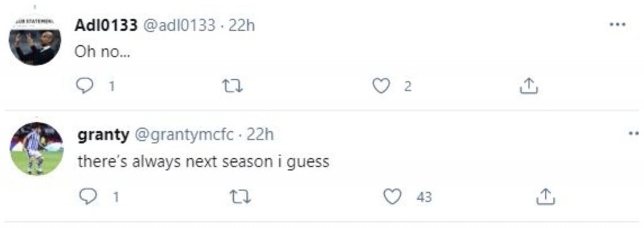Open the @grantymcfc handle link
644x228 pixels.
click(x=184, y=135)
